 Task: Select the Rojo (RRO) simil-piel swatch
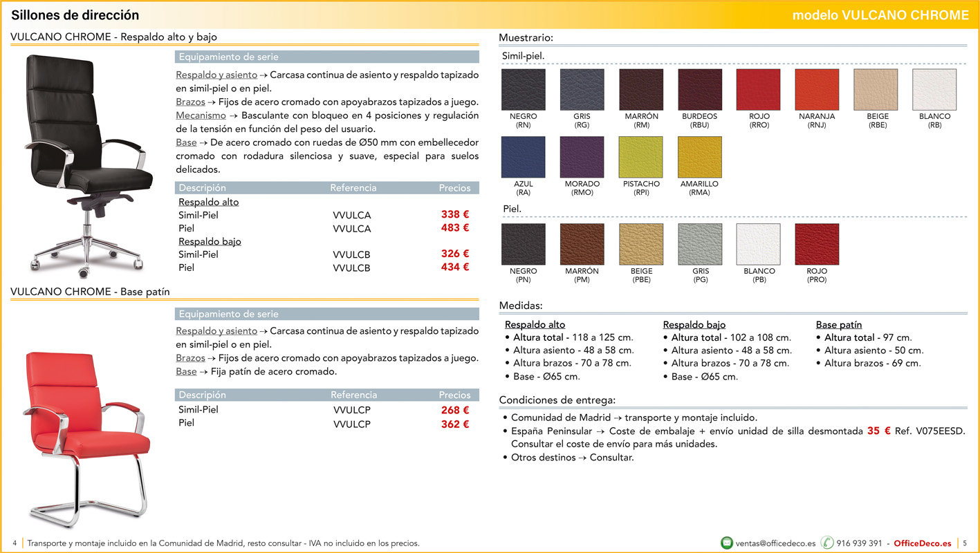[x=759, y=90]
